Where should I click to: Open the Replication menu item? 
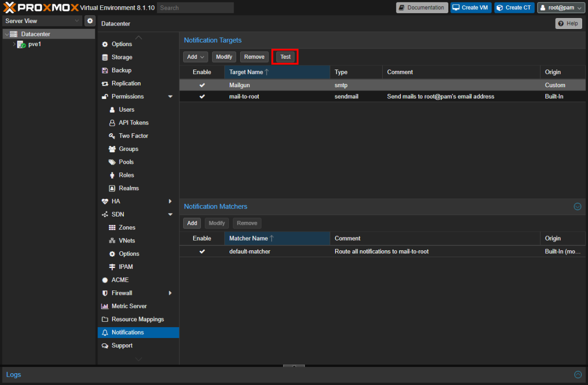tap(138, 84)
